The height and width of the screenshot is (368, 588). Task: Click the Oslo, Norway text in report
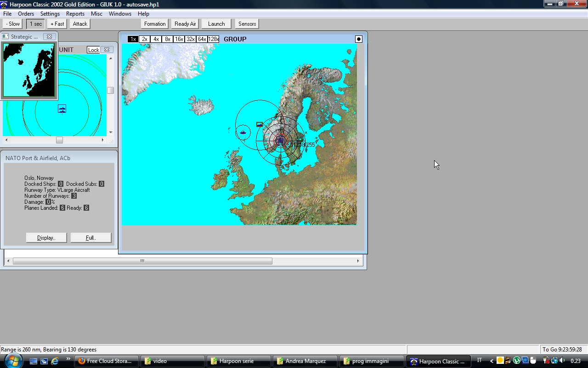point(39,178)
